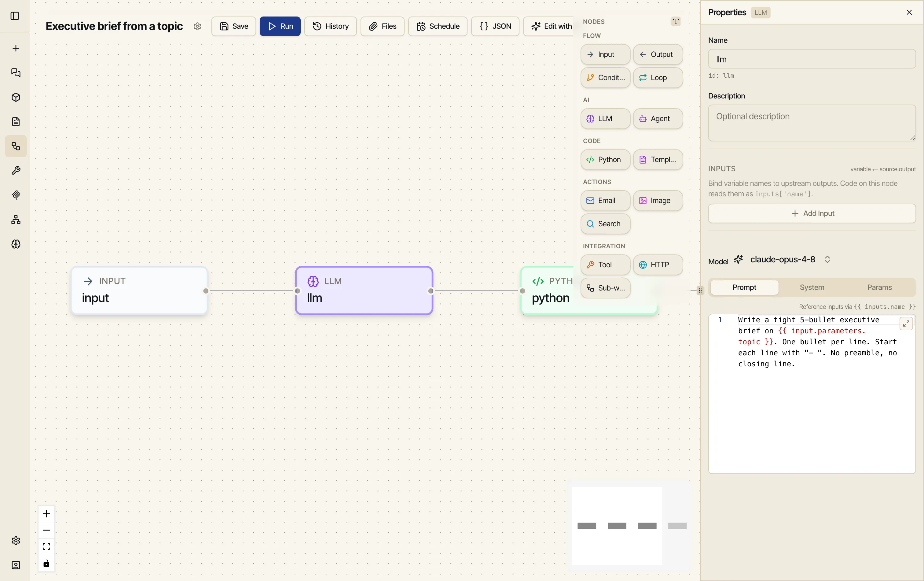The width and height of the screenshot is (924, 581).
Task: Add a Search node from palette
Action: click(605, 224)
